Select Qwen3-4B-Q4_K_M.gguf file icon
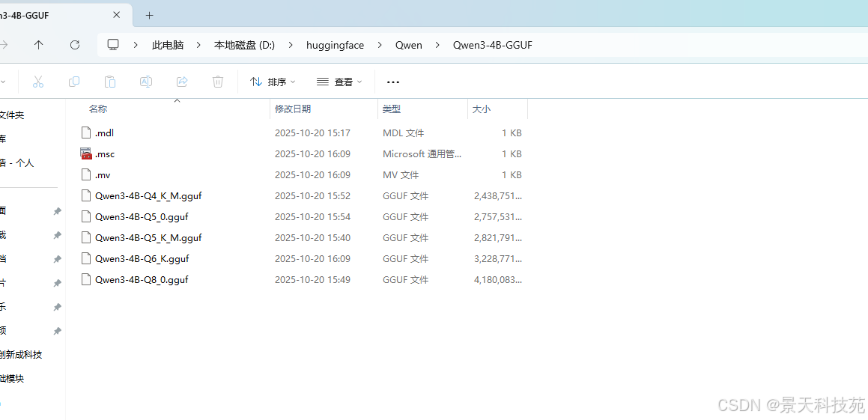868x420 pixels. [x=85, y=196]
